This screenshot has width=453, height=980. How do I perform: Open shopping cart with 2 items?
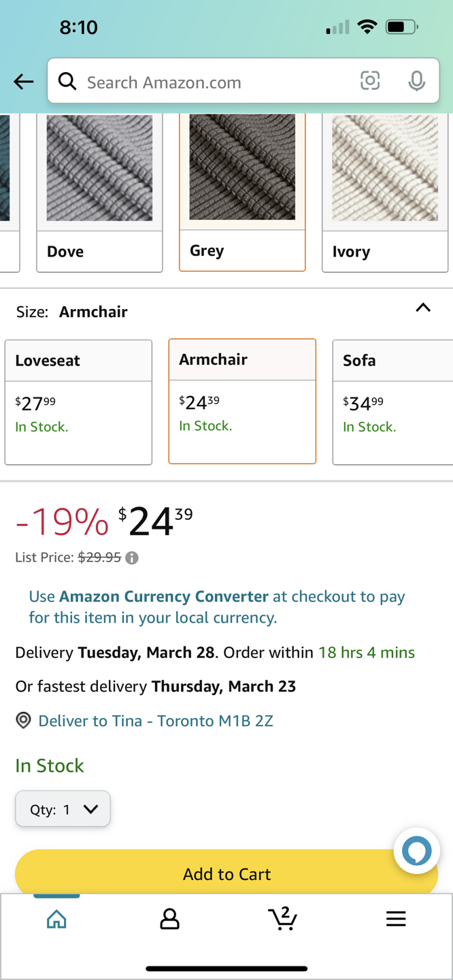pos(282,918)
